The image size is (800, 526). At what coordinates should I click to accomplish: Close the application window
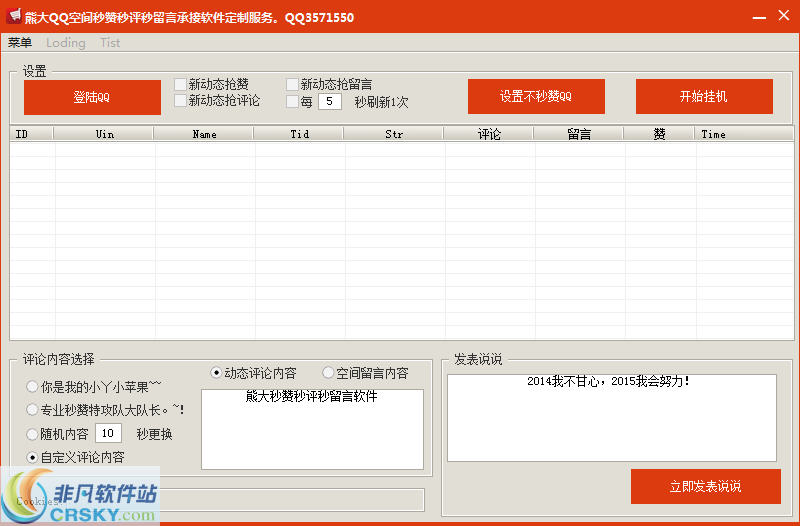pos(784,16)
